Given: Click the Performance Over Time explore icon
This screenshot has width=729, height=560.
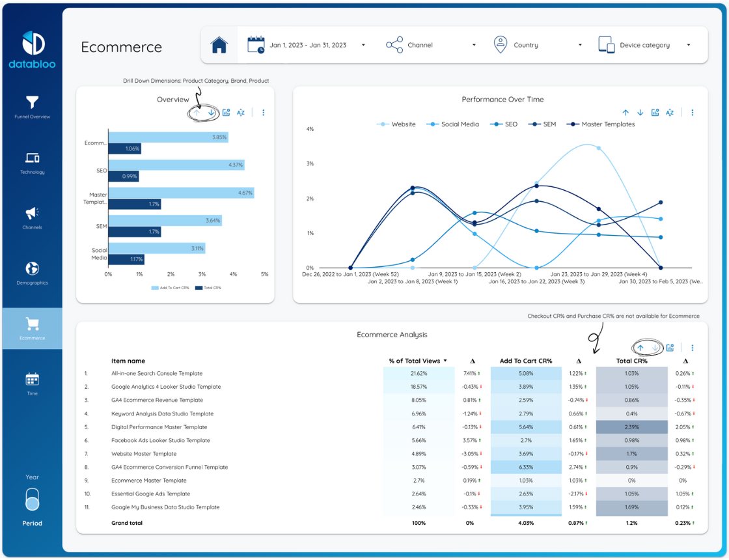Looking at the screenshot, I should point(655,113).
